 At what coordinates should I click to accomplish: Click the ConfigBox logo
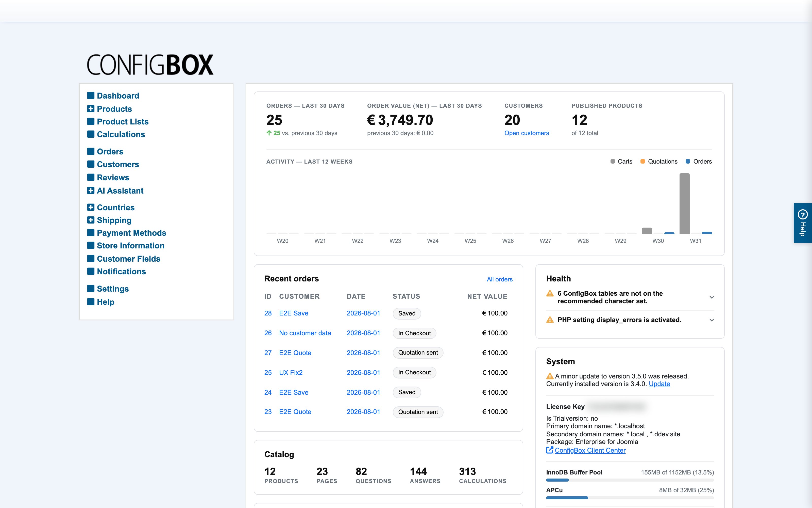click(x=150, y=65)
